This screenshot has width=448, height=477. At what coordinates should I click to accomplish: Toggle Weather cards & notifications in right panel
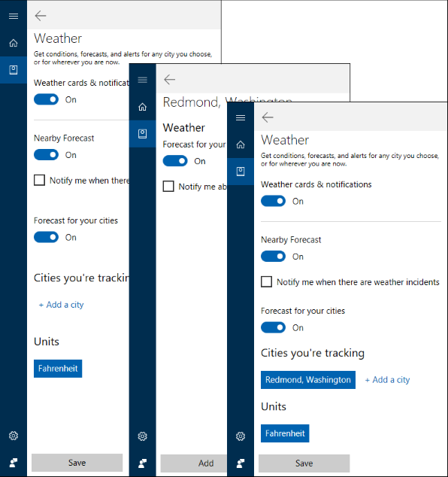pyautogui.click(x=274, y=201)
